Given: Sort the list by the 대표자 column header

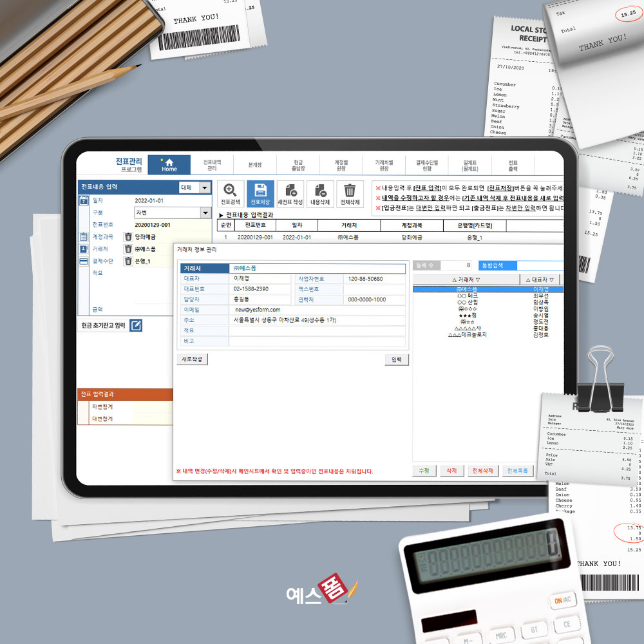Looking at the screenshot, I should [x=539, y=279].
